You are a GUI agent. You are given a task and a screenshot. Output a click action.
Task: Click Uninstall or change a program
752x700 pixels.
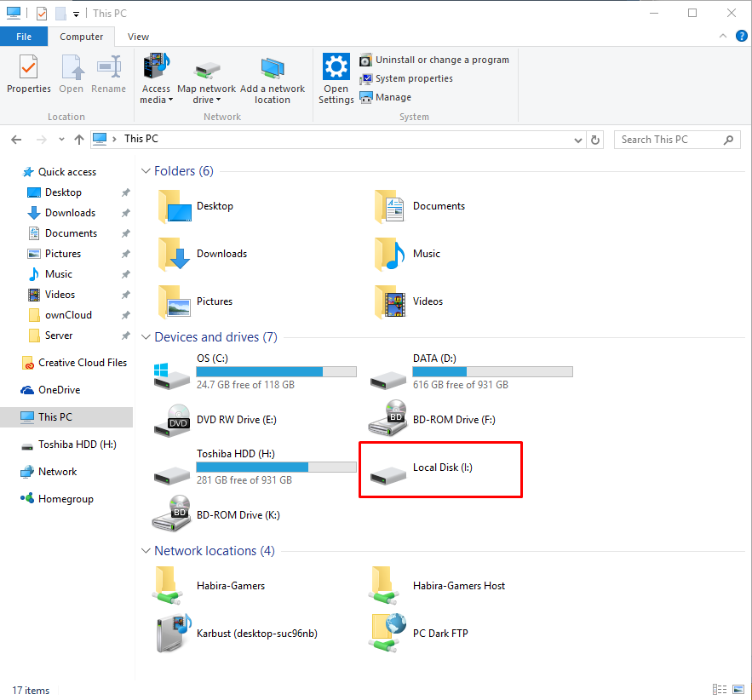[434, 60]
